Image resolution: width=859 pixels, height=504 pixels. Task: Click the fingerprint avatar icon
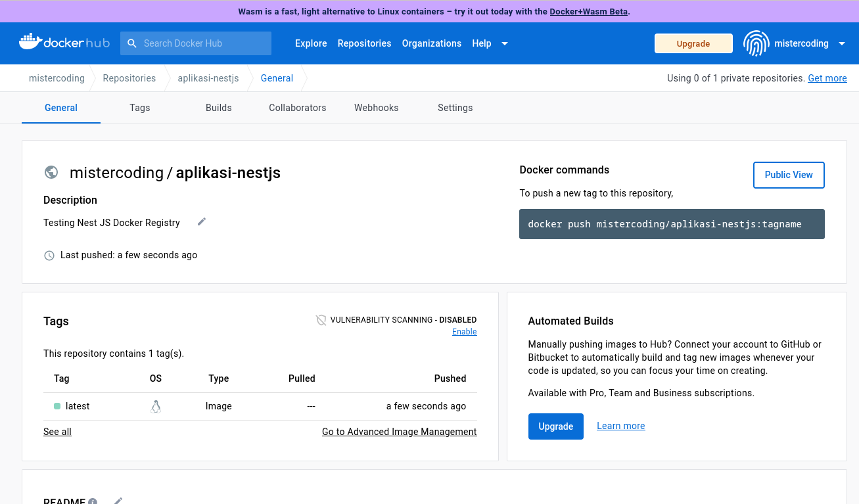[x=756, y=43]
